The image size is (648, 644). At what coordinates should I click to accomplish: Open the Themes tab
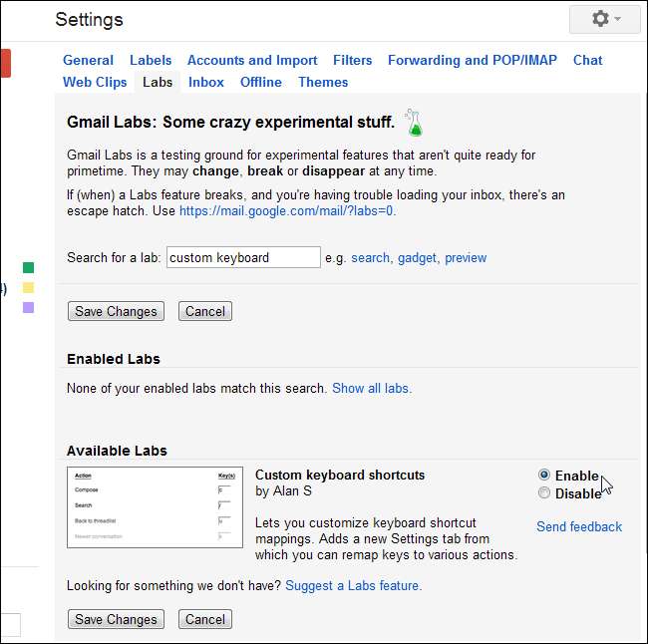[x=323, y=82]
